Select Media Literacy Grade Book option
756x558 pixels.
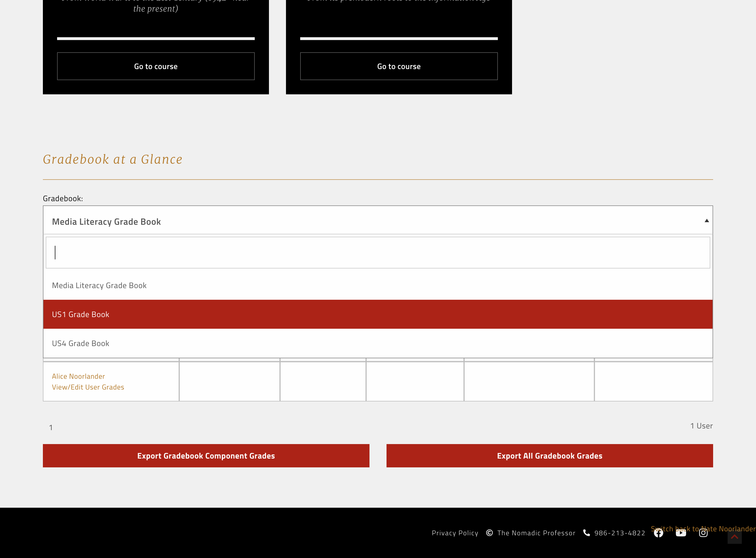coord(378,286)
